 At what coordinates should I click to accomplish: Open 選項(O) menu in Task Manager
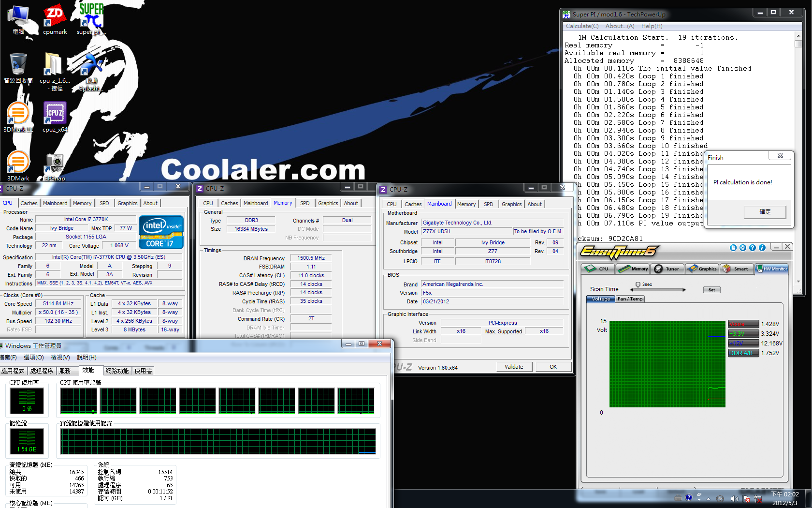[x=34, y=358]
